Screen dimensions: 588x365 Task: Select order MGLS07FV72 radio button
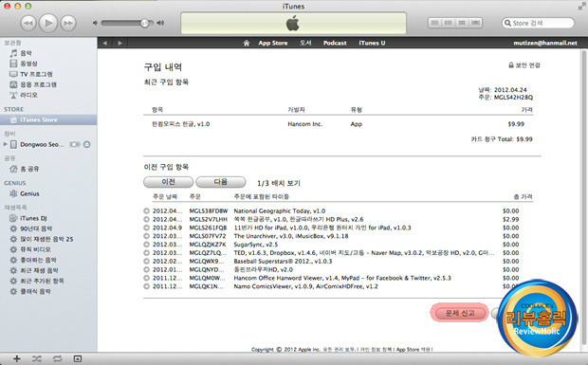[146, 236]
